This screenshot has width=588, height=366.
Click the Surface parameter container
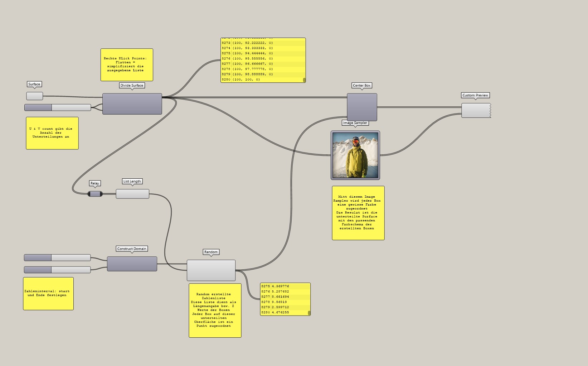click(x=34, y=96)
